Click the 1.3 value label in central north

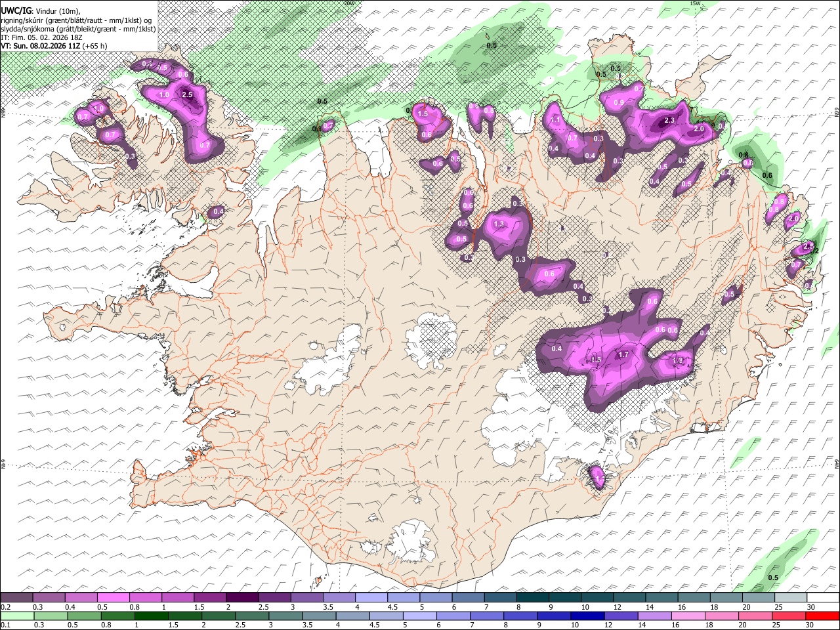tap(499, 224)
